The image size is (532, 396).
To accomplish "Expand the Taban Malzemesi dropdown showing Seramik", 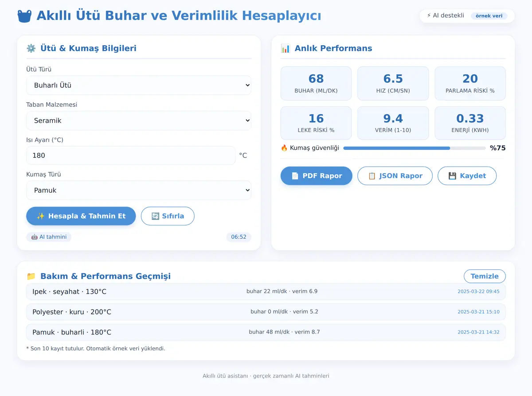I will [x=139, y=120].
